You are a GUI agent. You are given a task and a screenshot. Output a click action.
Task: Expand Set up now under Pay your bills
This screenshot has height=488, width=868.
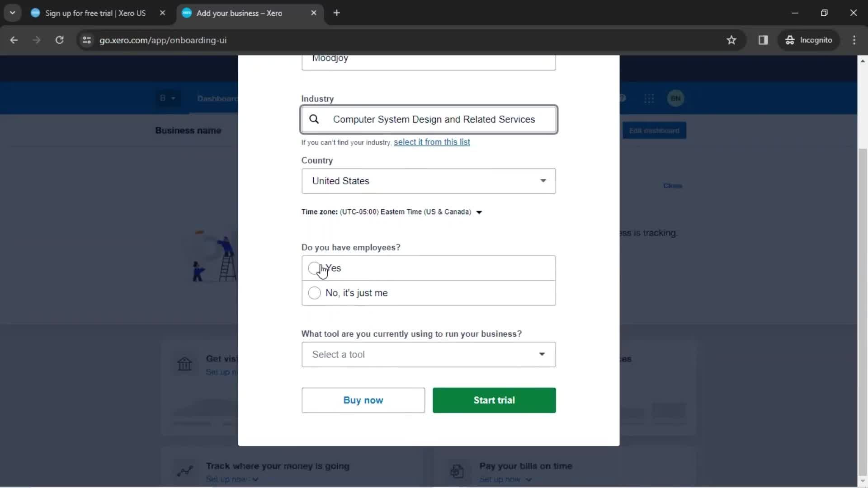[505, 479]
